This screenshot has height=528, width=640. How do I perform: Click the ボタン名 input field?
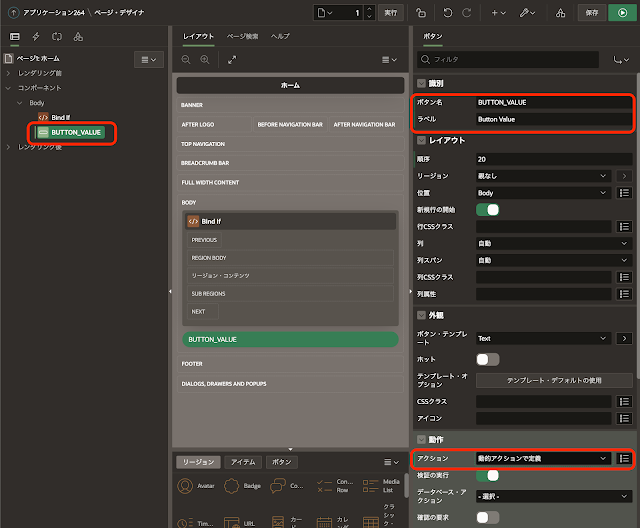554,102
